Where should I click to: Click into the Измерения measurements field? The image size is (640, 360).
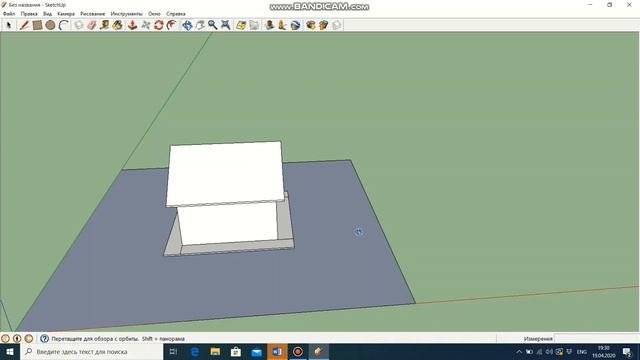[596, 339]
